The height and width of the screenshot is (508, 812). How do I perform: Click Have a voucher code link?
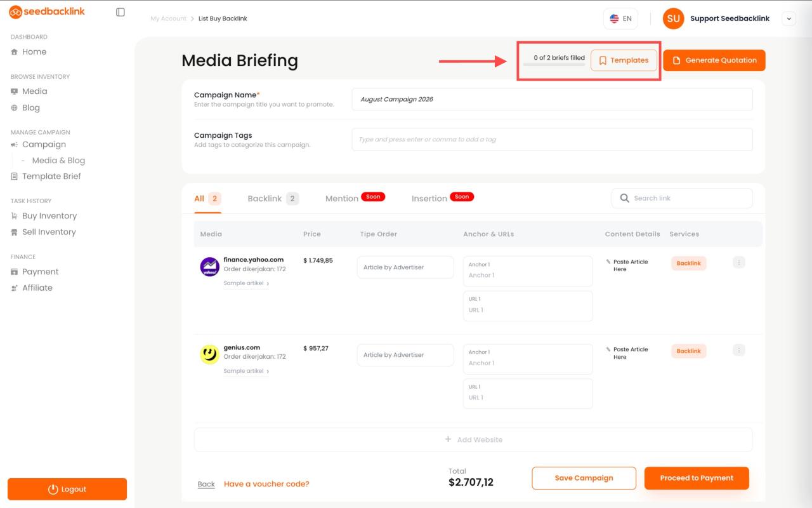click(x=266, y=484)
